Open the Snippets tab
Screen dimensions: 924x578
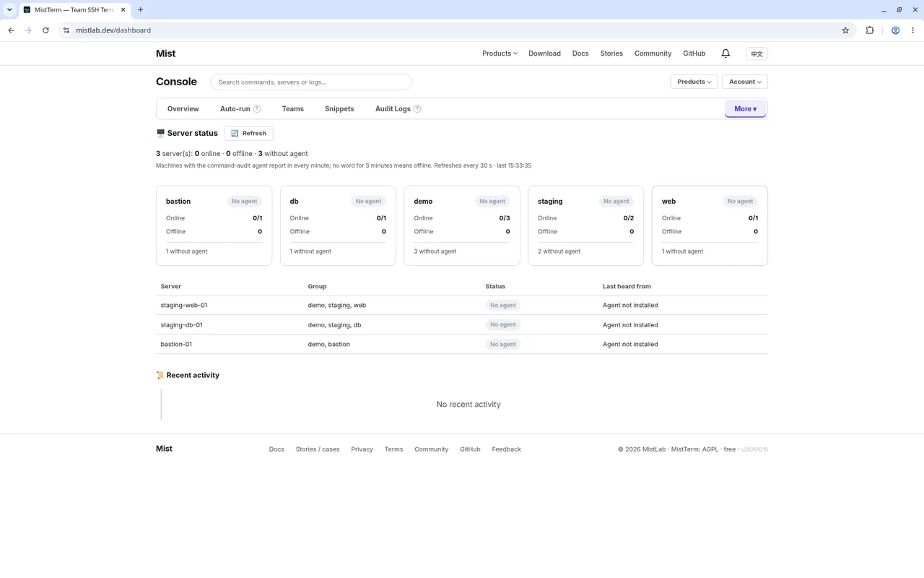(x=339, y=109)
